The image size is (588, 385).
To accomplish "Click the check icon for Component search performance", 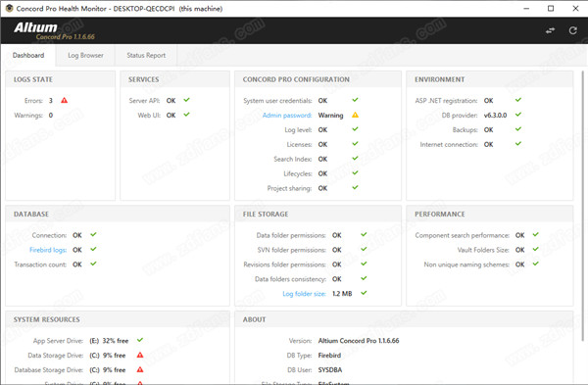I will (x=535, y=234).
